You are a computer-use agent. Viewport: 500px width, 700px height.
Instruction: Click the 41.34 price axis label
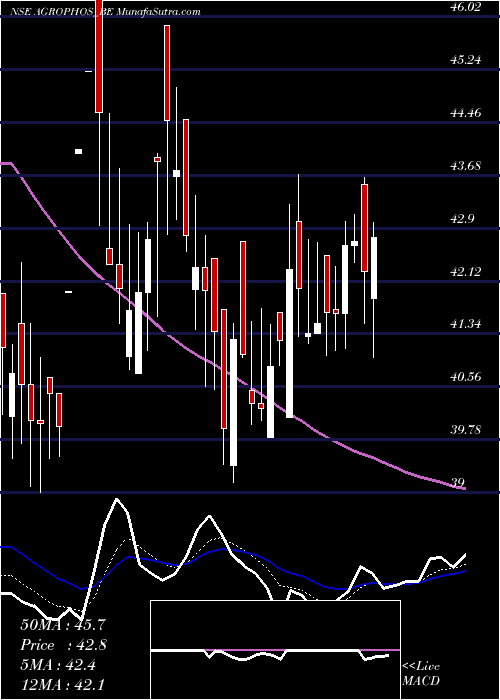point(466,324)
